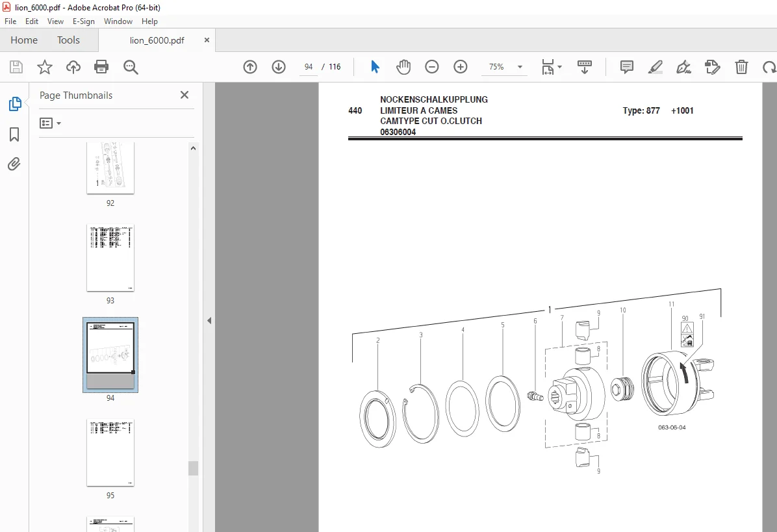Viewport: 777px width, 532px height.
Task: Switch to the Home tab
Action: point(24,40)
